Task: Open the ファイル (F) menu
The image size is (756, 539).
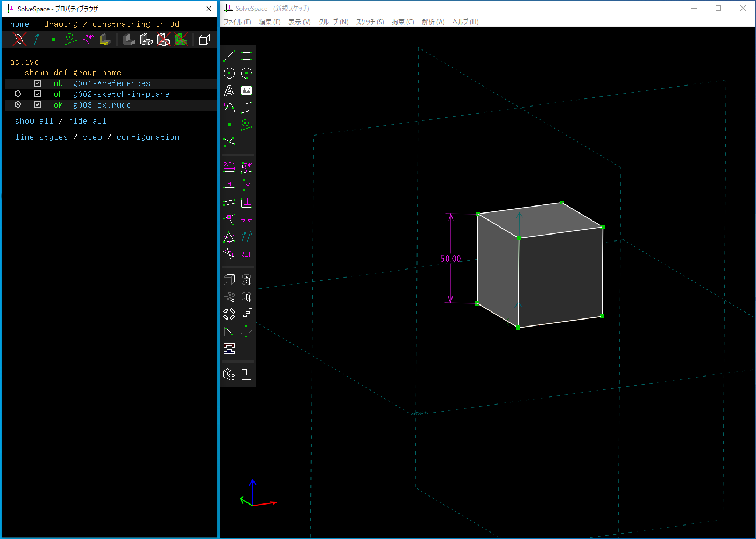Action: [237, 22]
